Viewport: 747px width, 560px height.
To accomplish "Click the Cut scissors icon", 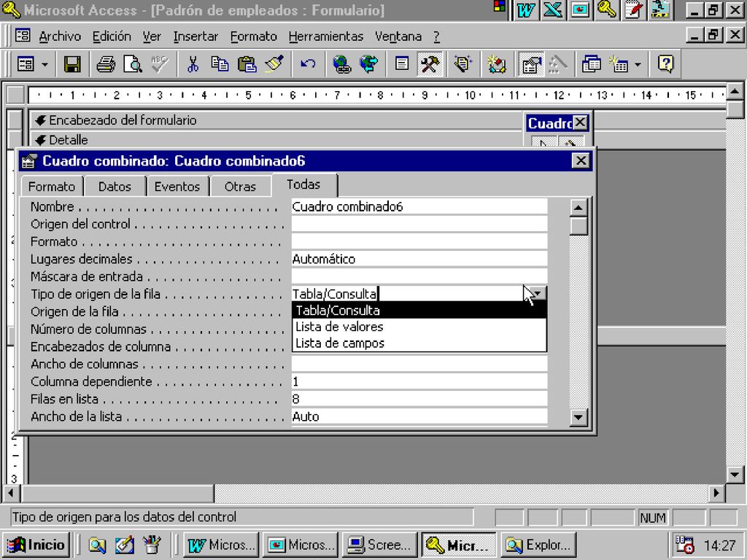I will point(193,64).
